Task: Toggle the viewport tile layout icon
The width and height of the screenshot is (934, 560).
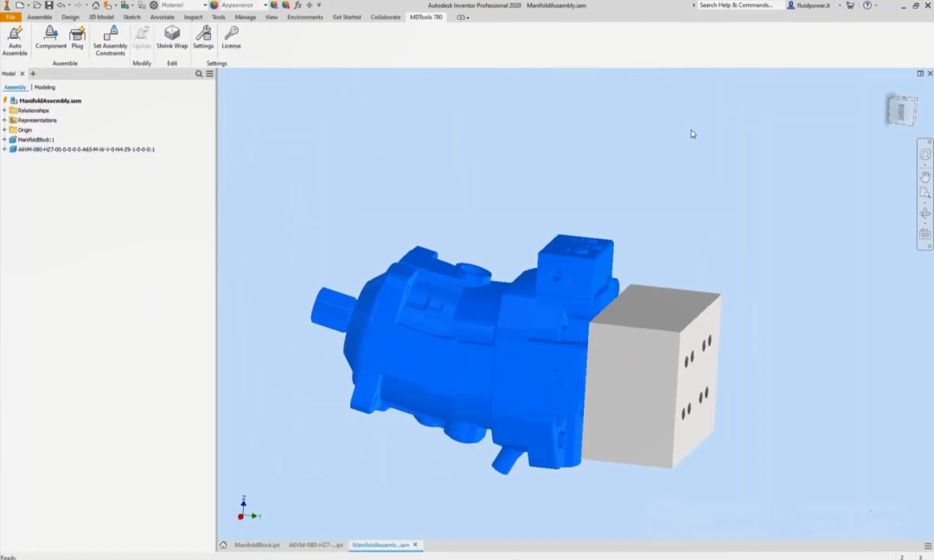Action: pyautogui.click(x=920, y=73)
